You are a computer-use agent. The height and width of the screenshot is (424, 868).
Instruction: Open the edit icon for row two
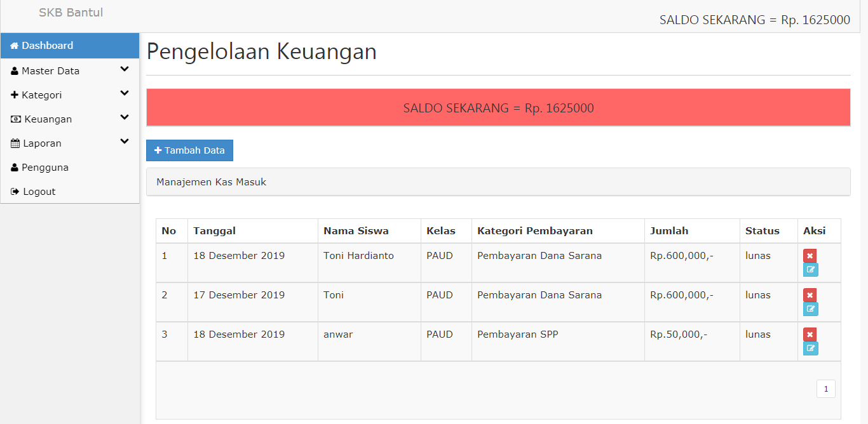click(x=810, y=308)
